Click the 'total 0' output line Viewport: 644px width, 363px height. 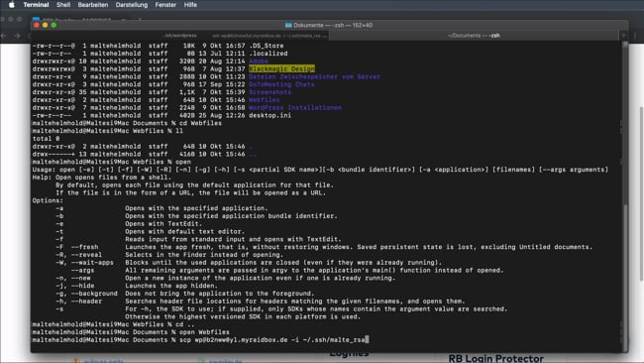click(x=46, y=139)
